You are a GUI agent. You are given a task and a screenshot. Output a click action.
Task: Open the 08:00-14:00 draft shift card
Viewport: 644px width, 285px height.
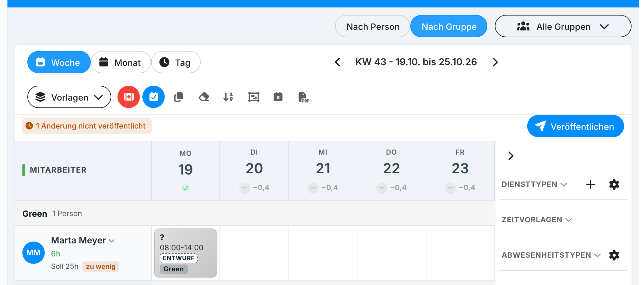click(186, 253)
